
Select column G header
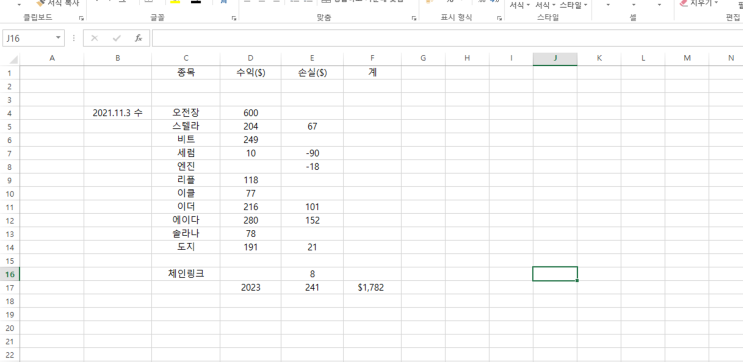[x=423, y=59]
